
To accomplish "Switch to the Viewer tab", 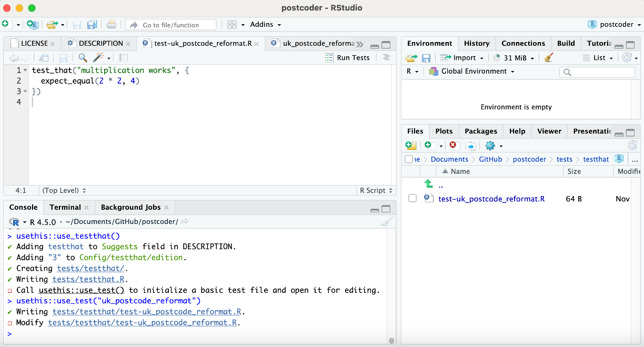I will tap(549, 131).
